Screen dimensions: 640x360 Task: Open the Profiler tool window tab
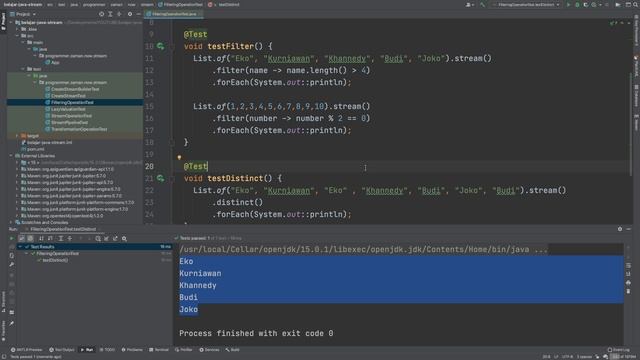(x=184, y=350)
